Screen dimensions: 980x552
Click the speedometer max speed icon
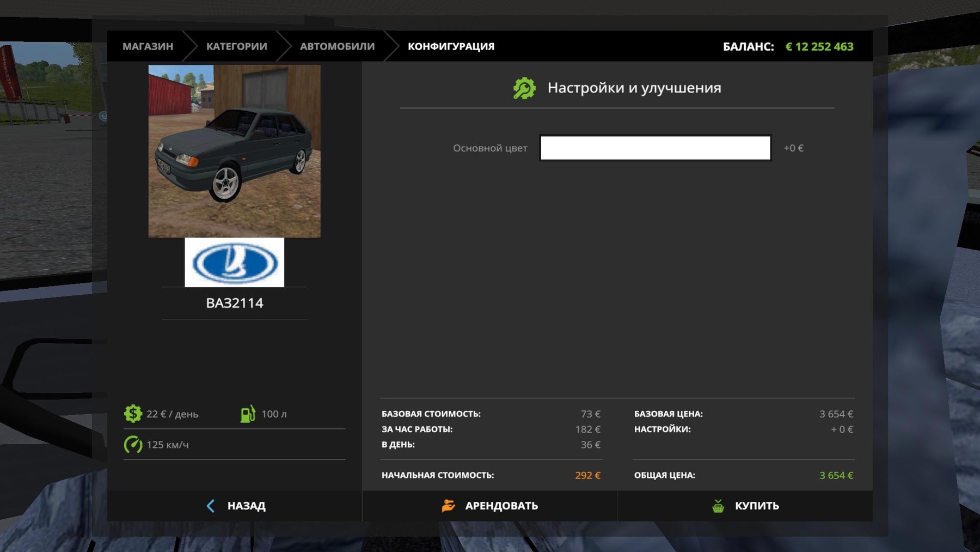click(133, 445)
